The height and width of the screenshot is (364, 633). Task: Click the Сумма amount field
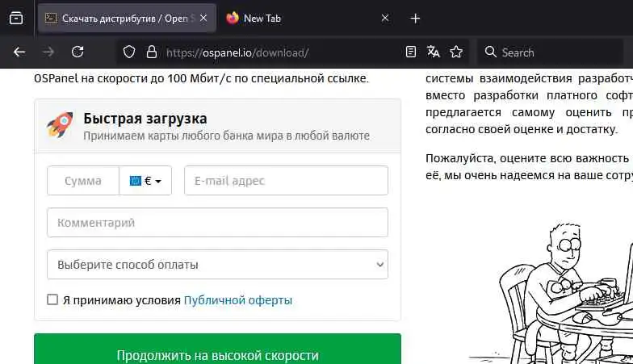pos(83,181)
